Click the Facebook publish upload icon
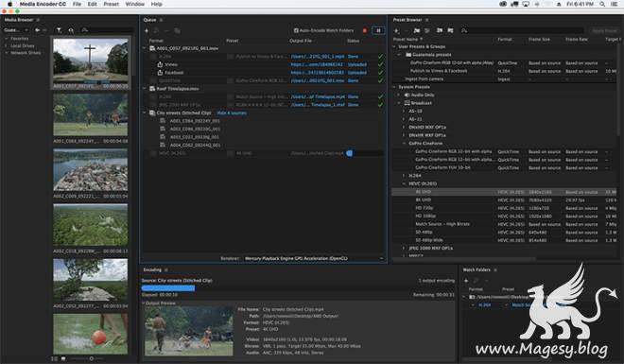 (160, 73)
